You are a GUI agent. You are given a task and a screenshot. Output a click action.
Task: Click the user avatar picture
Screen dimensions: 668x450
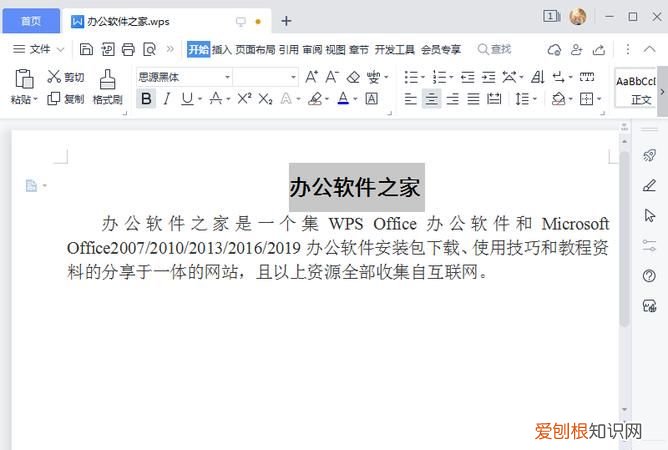(x=578, y=17)
